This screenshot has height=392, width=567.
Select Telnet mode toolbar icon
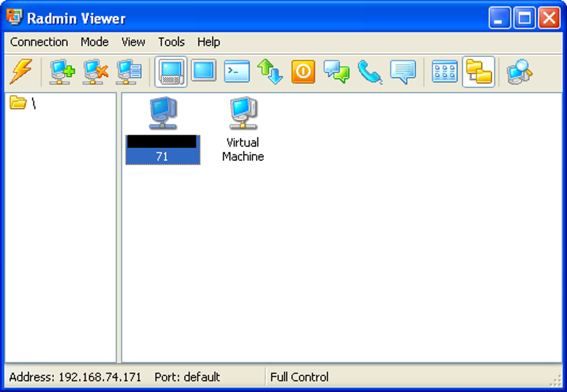pos(236,72)
